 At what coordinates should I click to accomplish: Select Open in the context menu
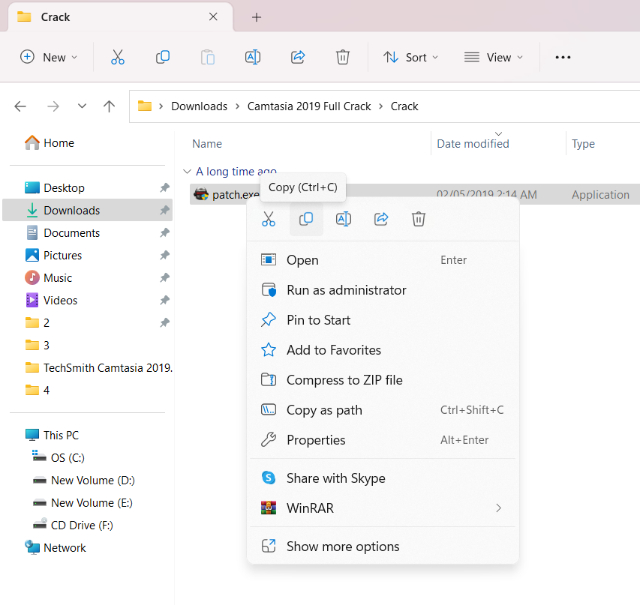(383, 260)
